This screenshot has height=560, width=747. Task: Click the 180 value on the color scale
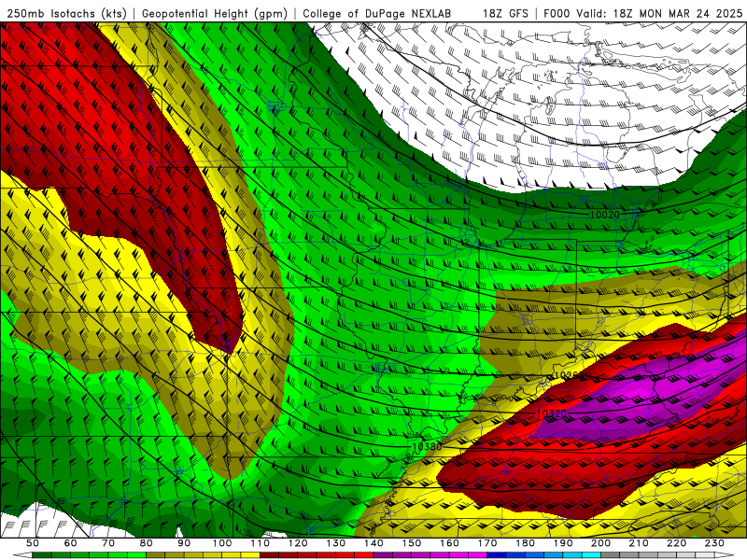[526, 543]
